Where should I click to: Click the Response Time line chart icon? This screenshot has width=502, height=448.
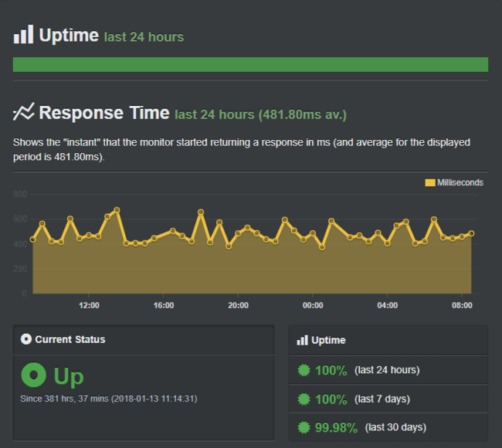23,113
